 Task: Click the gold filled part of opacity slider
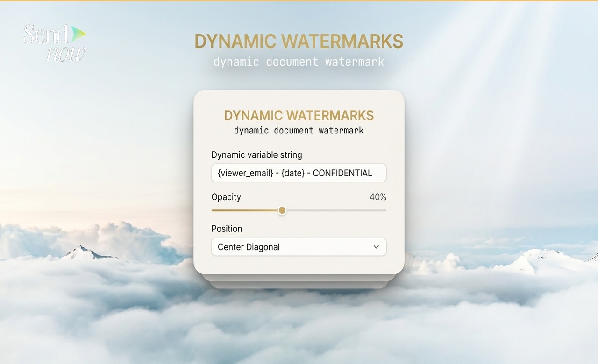pos(245,210)
